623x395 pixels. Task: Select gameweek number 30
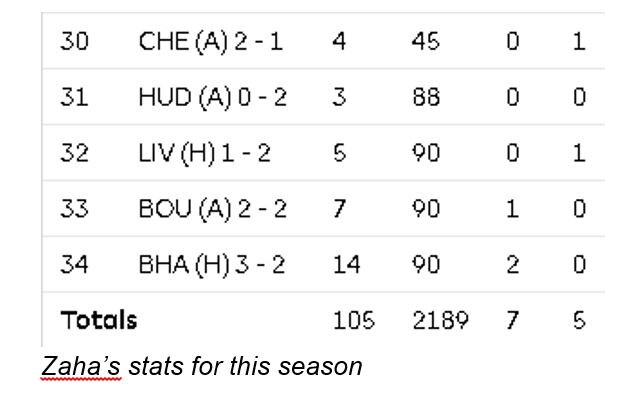[74, 41]
